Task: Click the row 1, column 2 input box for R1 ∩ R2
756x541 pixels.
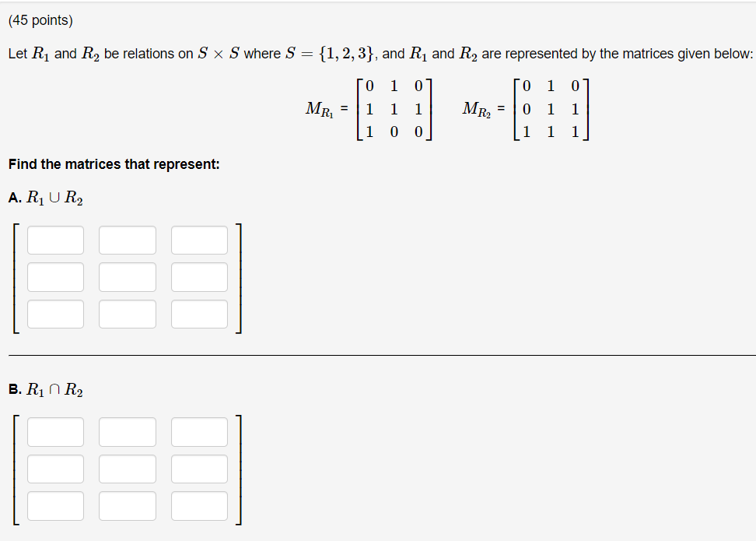Action: coord(128,432)
